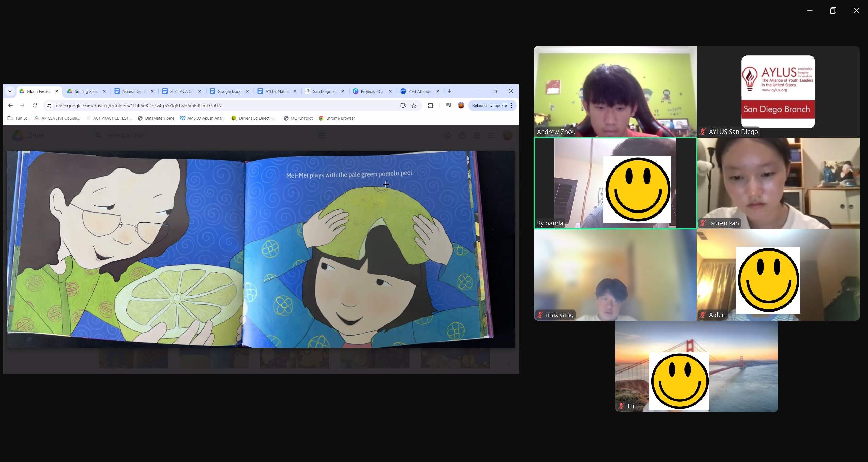Close the Smiling Stars tab
The image size is (868, 462).
pyautogui.click(x=104, y=91)
